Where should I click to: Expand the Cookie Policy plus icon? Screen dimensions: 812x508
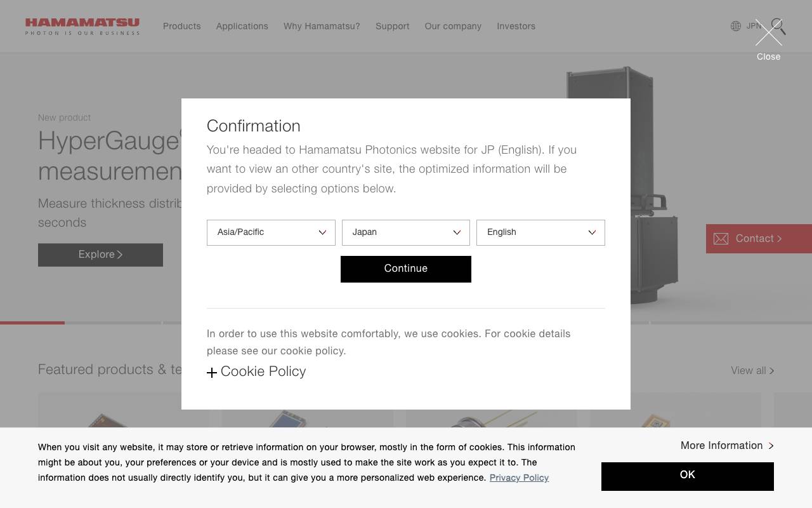[x=212, y=373]
